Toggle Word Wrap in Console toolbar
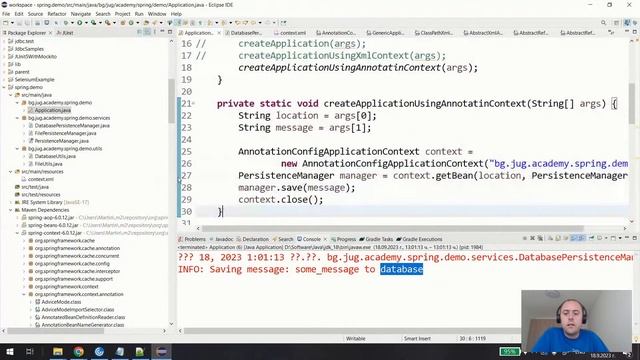Image resolution: width=640 pixels, height=360 pixels. [x=565, y=238]
